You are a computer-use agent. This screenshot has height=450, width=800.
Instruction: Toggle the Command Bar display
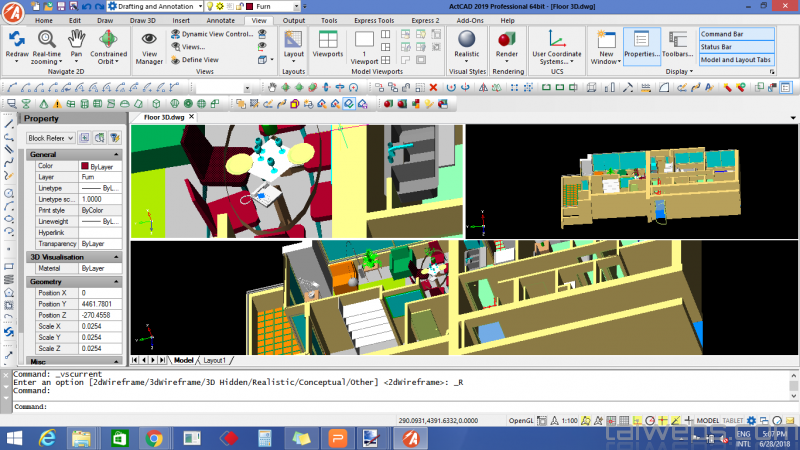point(737,34)
